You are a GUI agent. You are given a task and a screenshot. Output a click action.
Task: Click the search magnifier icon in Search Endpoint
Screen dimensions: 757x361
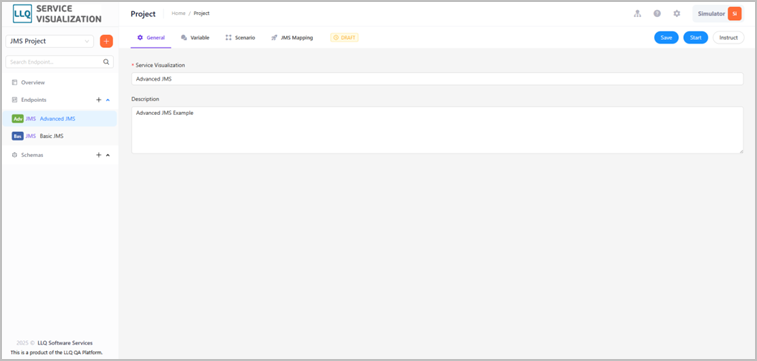click(x=106, y=62)
